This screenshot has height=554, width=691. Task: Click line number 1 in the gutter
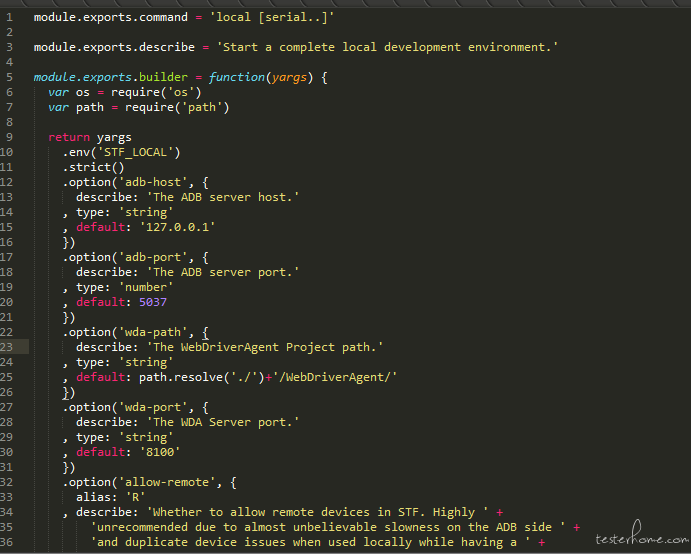(9, 18)
